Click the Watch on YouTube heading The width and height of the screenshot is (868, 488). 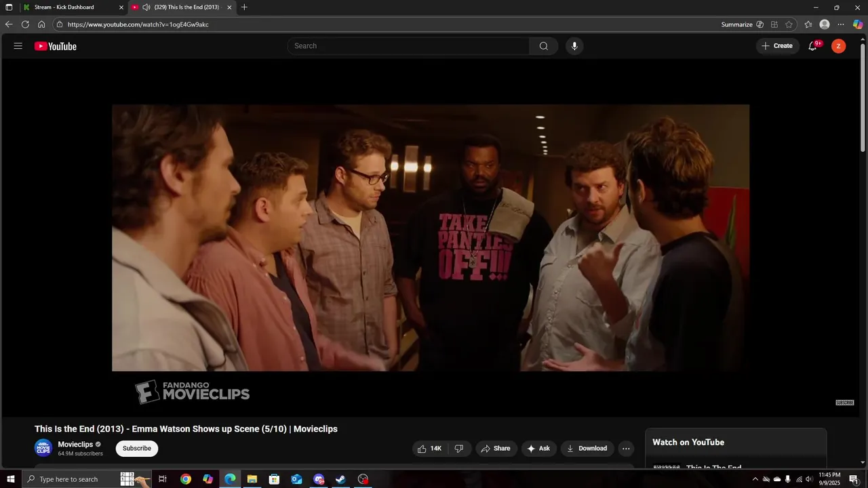(x=688, y=443)
